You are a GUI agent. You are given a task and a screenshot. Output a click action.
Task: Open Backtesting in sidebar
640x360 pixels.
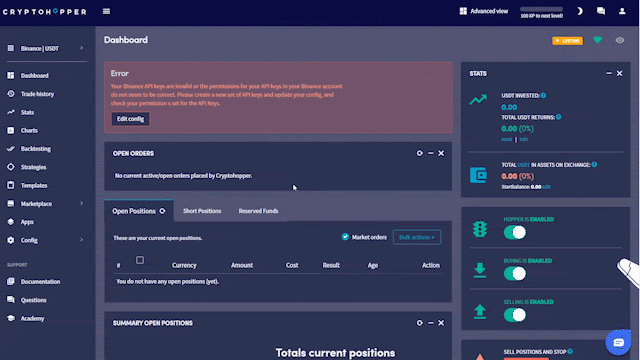[29, 149]
